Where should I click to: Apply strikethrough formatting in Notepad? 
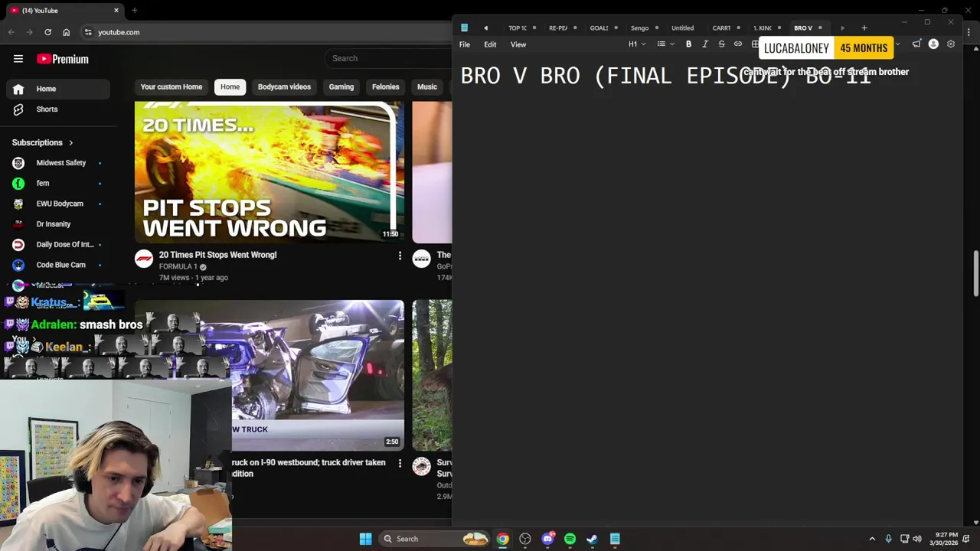point(721,44)
